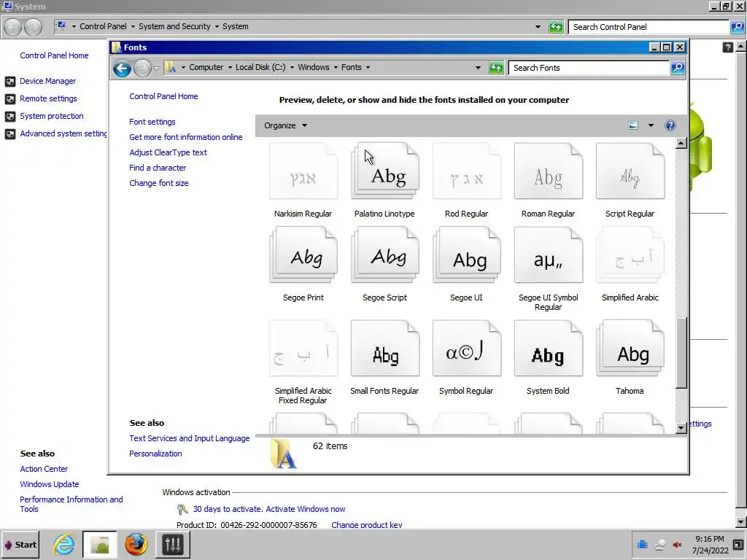Open Remote settings in System window
The width and height of the screenshot is (747, 560).
(x=48, y=98)
